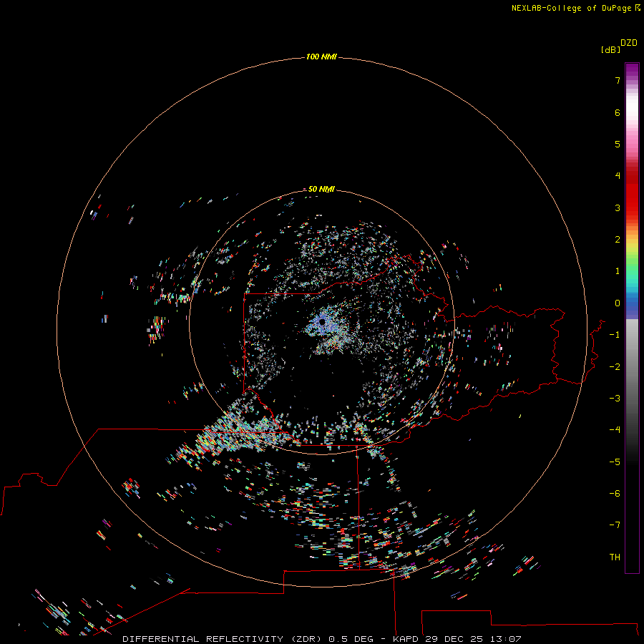Screen dimensions: 644x644
Task: Click the 7 value on the dB scale
Action: (x=618, y=80)
